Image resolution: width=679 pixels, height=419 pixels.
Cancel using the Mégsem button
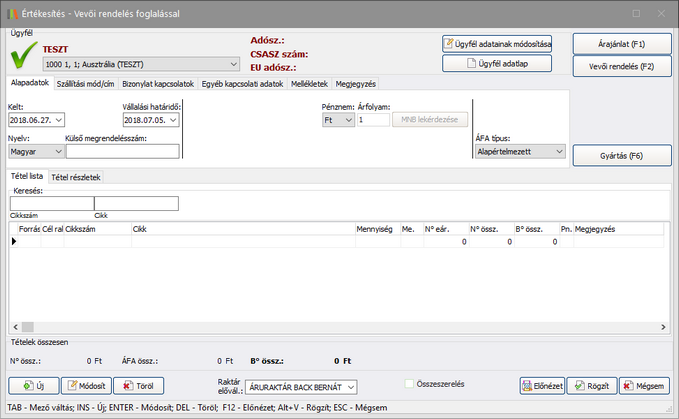pos(643,386)
